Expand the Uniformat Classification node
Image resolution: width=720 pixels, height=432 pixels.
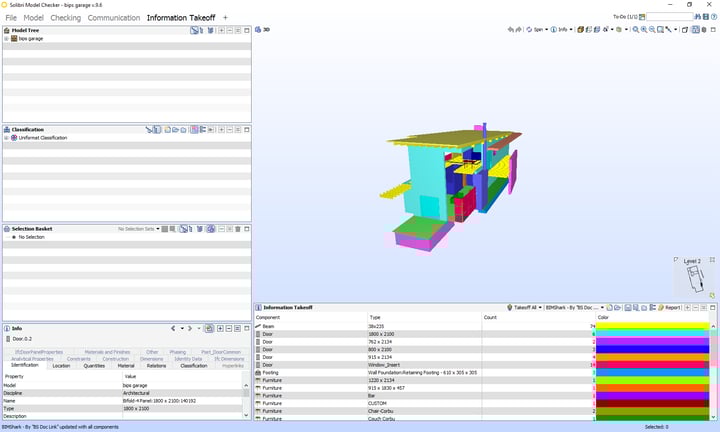6,138
